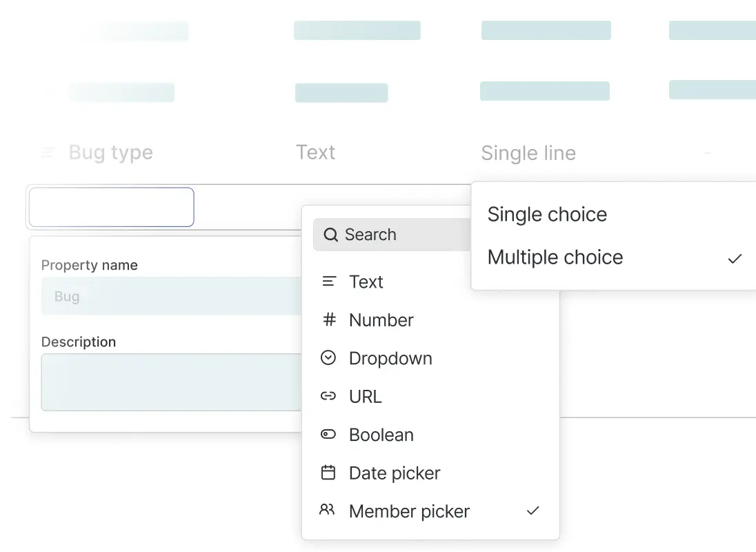Click the Member picker people icon
The height and width of the screenshot is (552, 756).
[x=328, y=511]
